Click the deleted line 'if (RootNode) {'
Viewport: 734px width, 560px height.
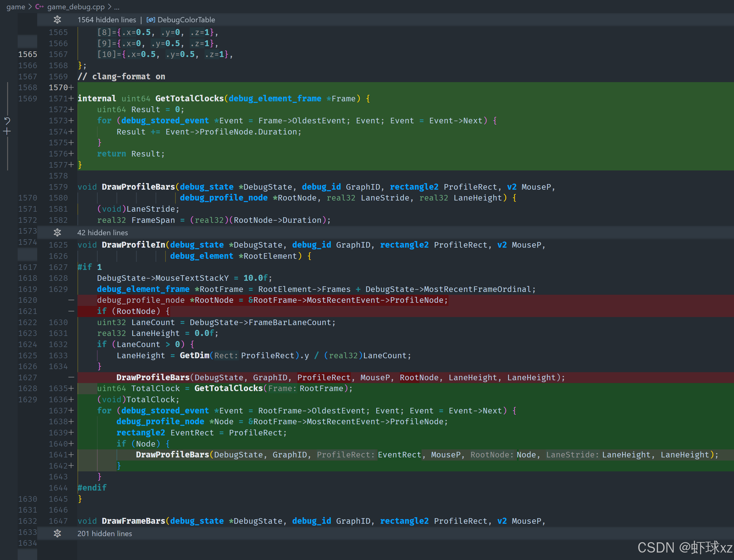(x=133, y=311)
